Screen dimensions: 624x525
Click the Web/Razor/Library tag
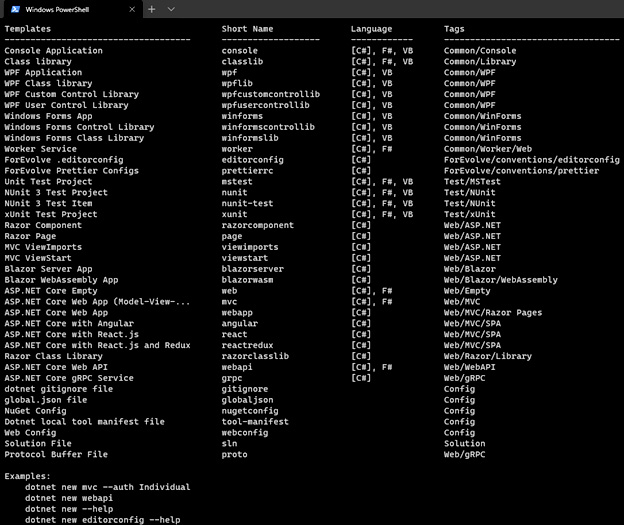pyautogui.click(x=488, y=356)
